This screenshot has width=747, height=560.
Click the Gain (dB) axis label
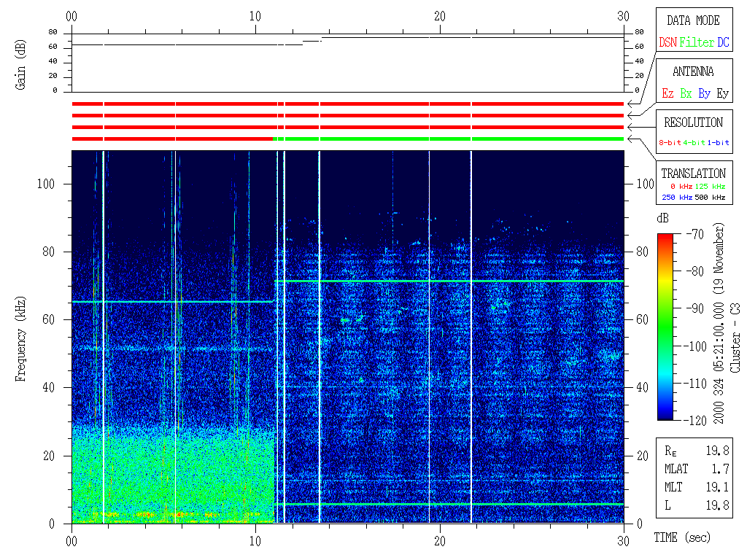(21, 62)
